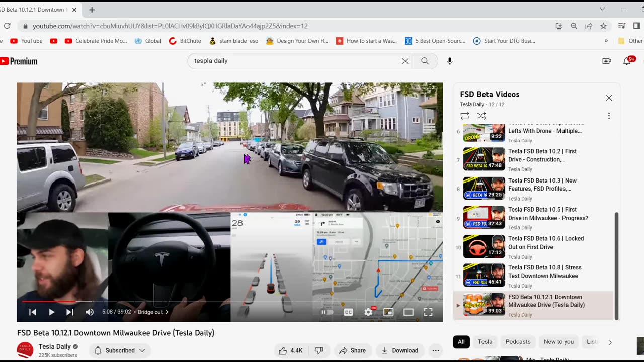Close the FSD Beta 10.12.1 browser tab
The height and width of the screenshot is (362, 644).
coord(74,10)
